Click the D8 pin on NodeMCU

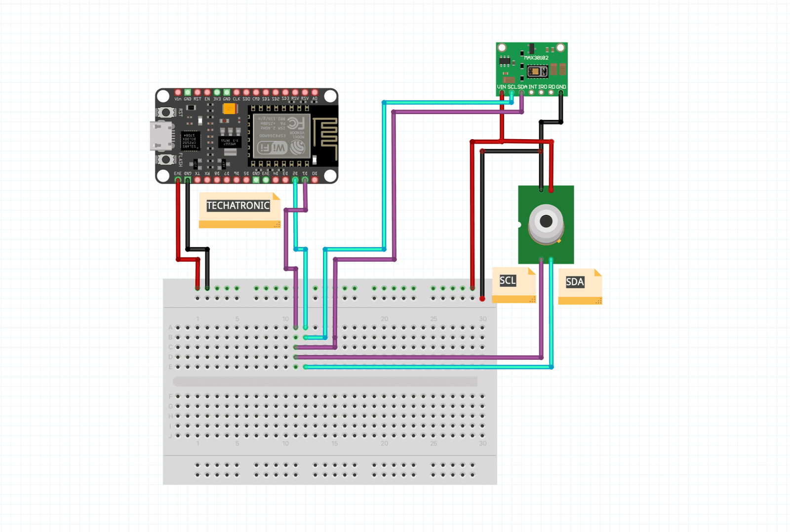[217, 180]
